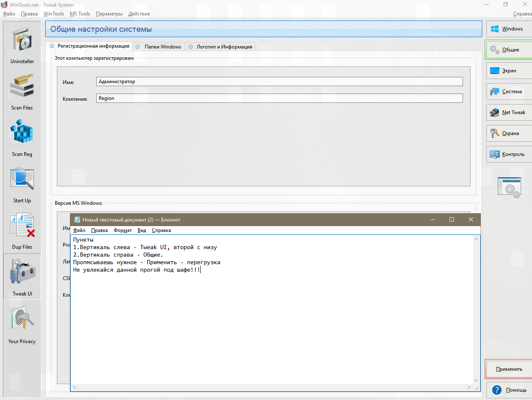Click the Компания input field
The image size is (532, 400).
pyautogui.click(x=279, y=98)
